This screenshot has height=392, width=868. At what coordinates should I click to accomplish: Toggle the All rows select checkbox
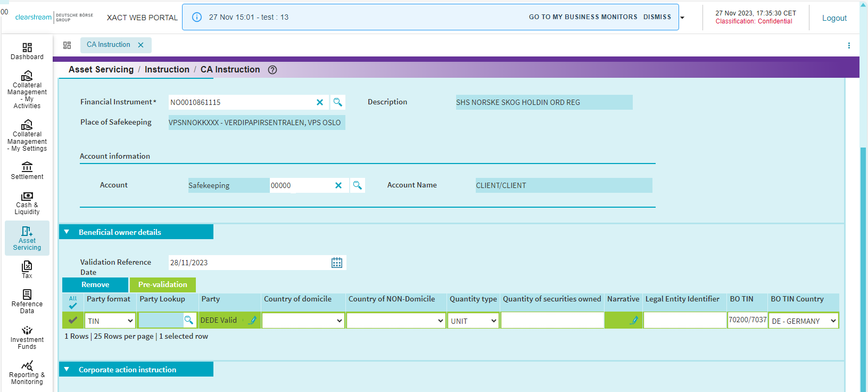[x=73, y=302]
